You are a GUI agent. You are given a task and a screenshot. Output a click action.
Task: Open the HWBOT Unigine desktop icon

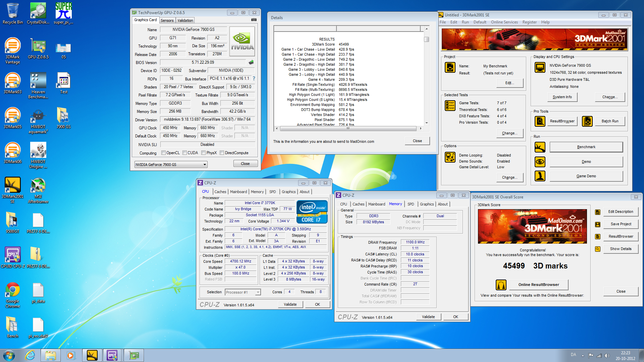[38, 155]
